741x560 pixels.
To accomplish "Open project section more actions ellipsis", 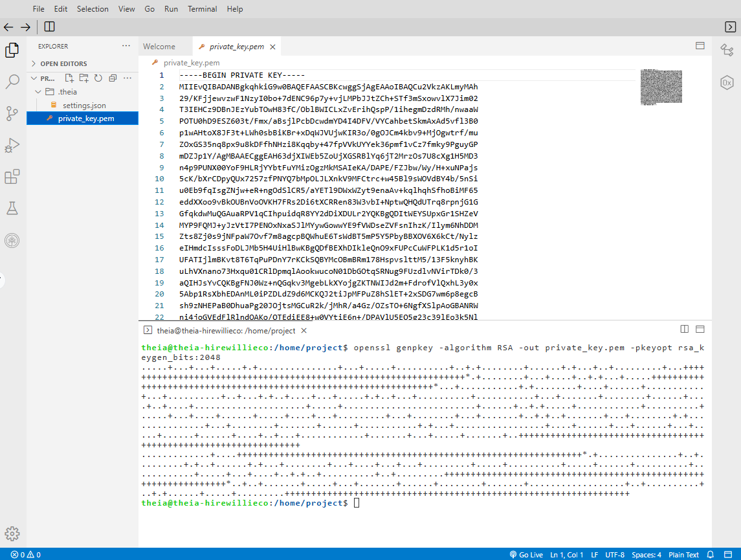I will pos(127,78).
